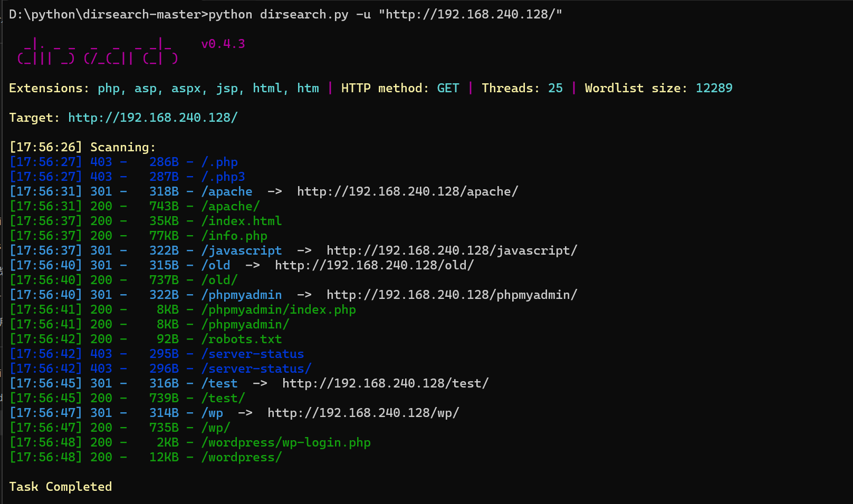Screen dimensions: 853x504
Task: Click the /info.php path result
Action: click(x=234, y=236)
